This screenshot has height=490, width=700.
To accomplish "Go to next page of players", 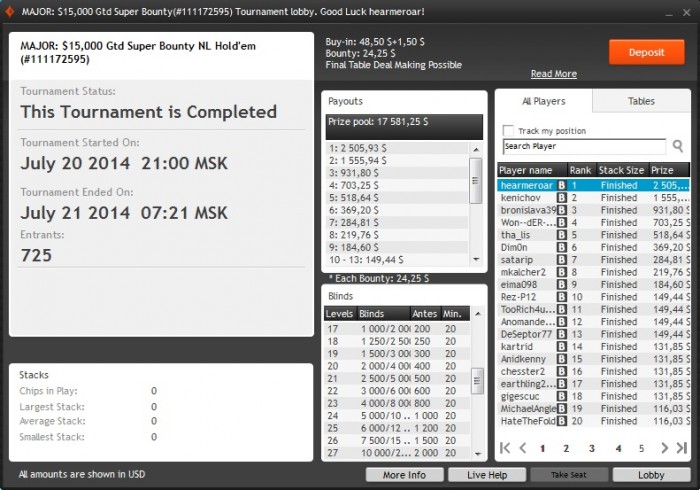I will pos(664,448).
